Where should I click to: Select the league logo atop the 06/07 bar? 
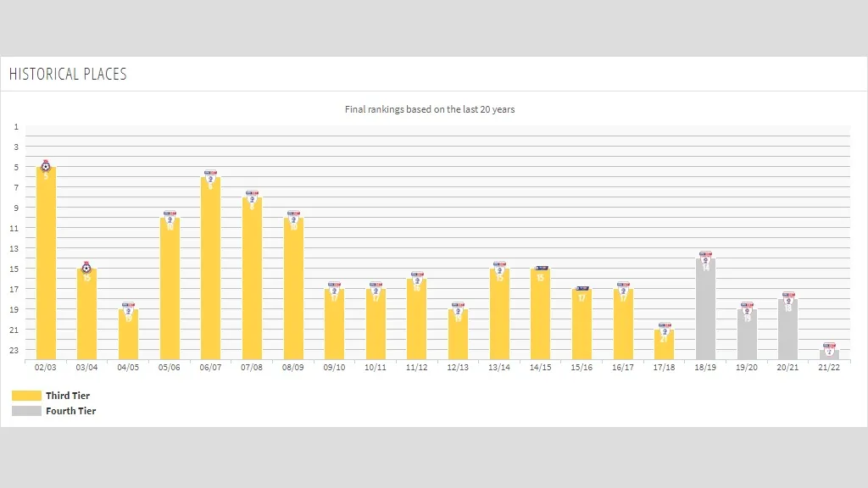click(210, 176)
